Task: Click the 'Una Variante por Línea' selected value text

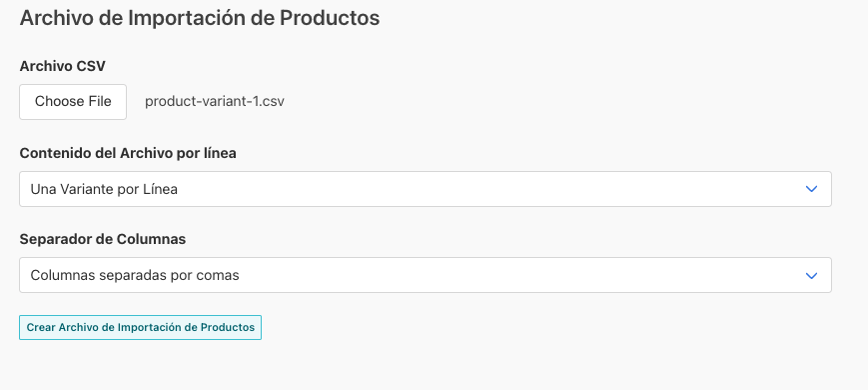Action: tap(104, 189)
